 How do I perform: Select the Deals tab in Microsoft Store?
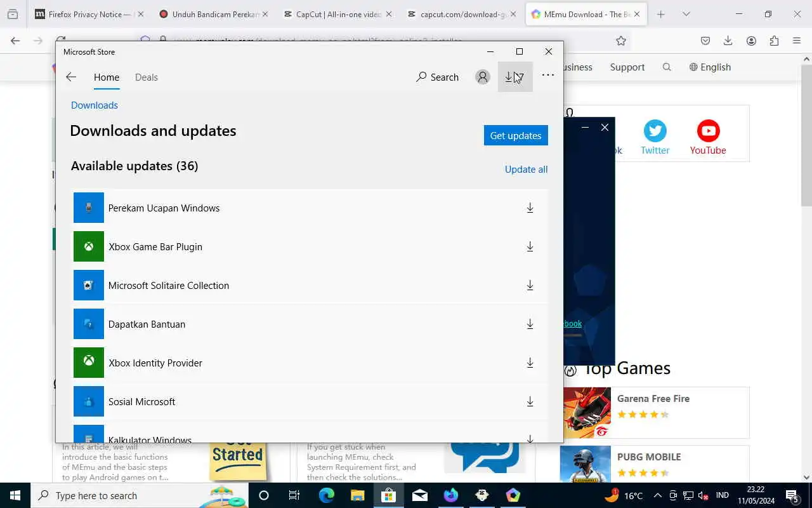click(x=147, y=77)
